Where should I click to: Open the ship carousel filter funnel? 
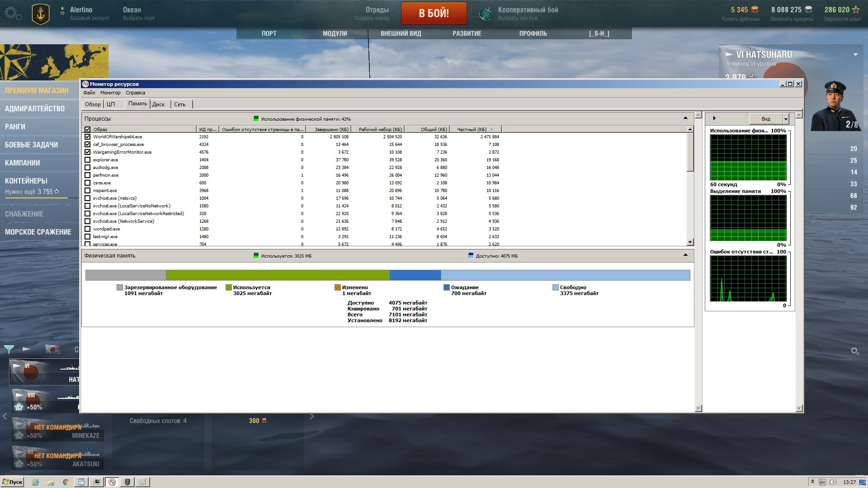pyautogui.click(x=9, y=349)
